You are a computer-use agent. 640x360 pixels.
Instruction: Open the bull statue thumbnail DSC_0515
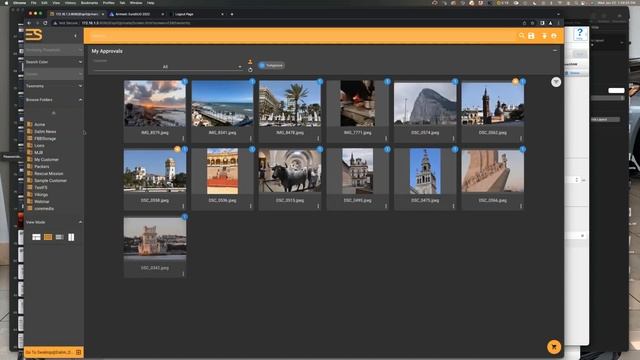click(x=290, y=171)
